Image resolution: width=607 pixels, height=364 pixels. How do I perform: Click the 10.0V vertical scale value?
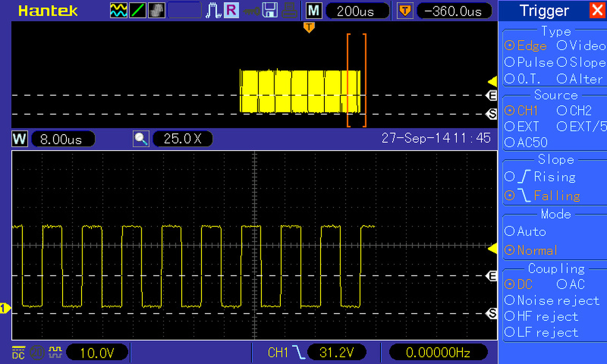point(97,352)
